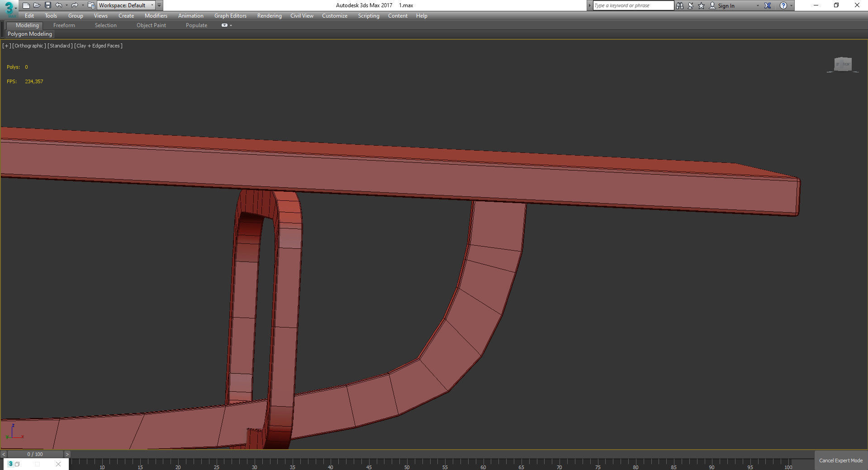Open Favorites star icon
868x470 pixels.
702,5
